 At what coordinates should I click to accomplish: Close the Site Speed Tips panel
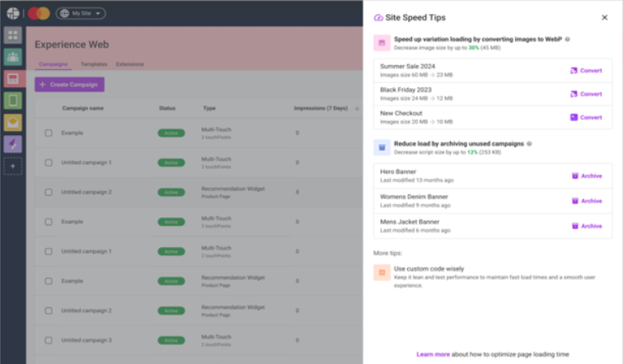click(604, 17)
